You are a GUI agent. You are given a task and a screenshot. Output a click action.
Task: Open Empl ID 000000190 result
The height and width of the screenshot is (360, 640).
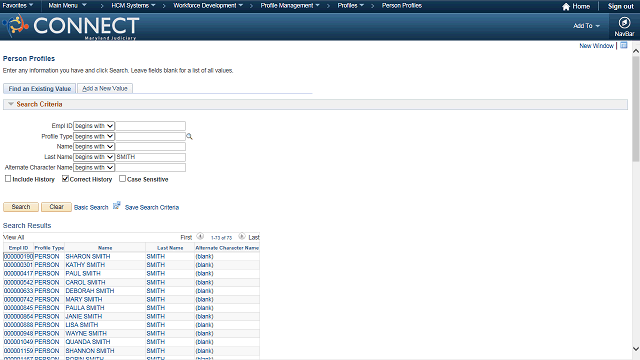pos(18,256)
